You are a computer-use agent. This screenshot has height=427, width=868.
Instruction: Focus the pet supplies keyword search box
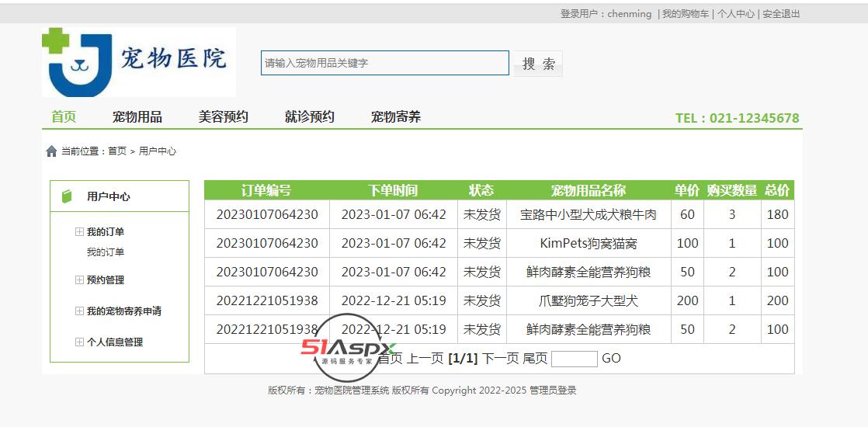(385, 63)
